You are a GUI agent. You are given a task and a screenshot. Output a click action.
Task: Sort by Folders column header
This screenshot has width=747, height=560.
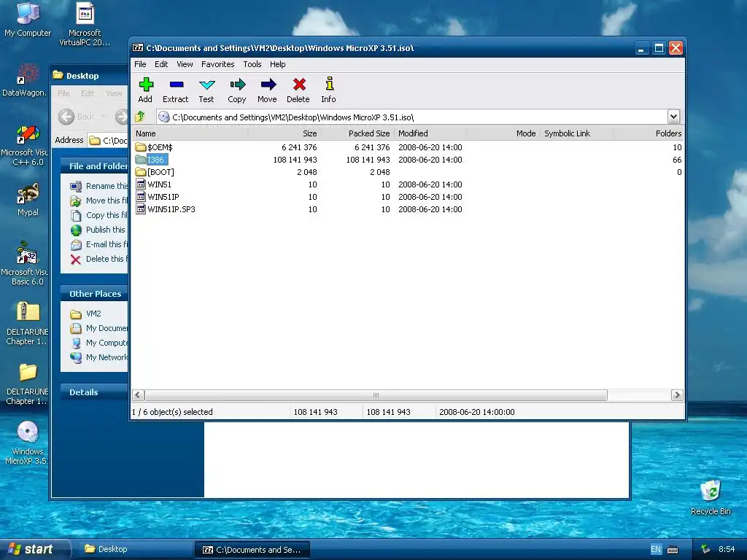(649, 133)
